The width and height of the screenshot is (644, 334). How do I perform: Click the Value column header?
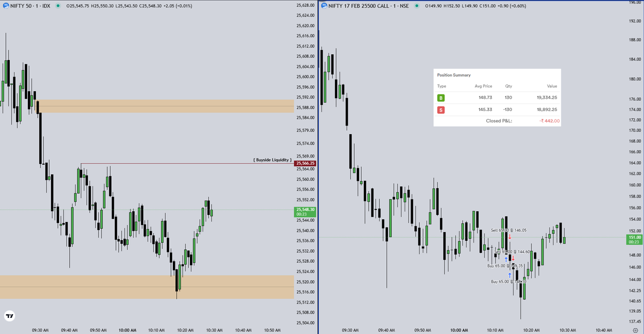pos(552,86)
